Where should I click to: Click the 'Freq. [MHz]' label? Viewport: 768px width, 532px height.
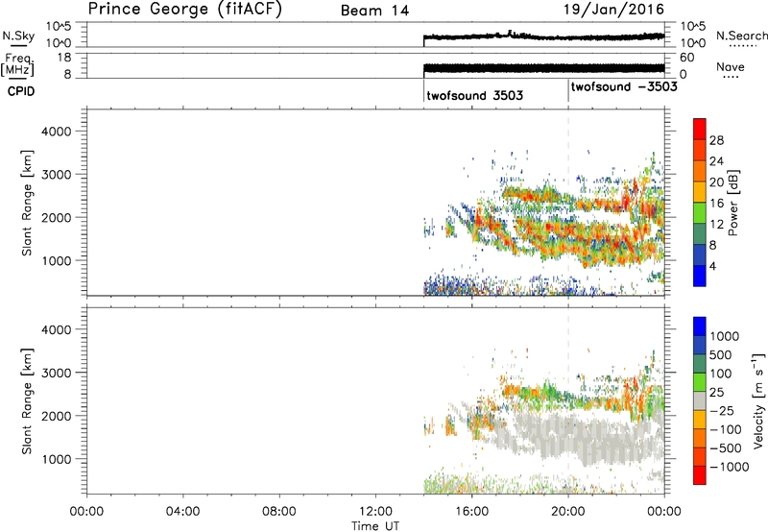[x=17, y=64]
